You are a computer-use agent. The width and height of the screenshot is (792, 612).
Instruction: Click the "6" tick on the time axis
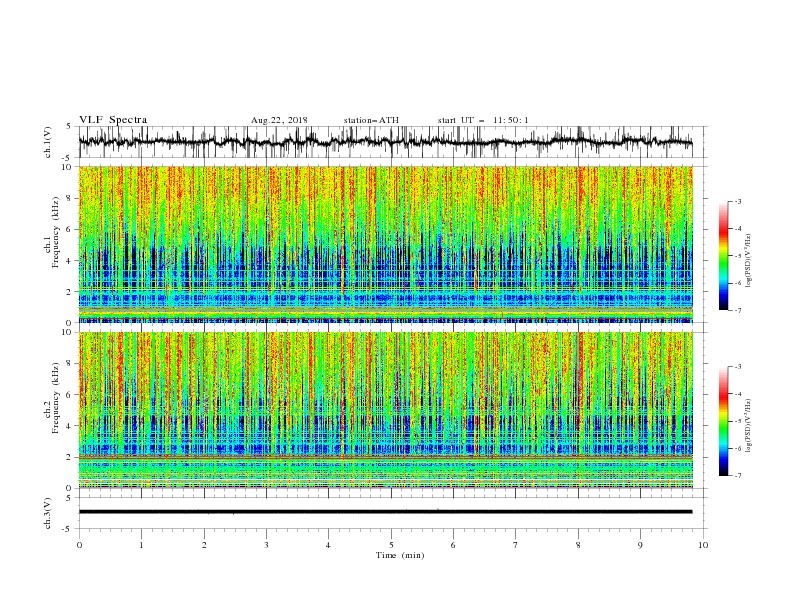[453, 545]
